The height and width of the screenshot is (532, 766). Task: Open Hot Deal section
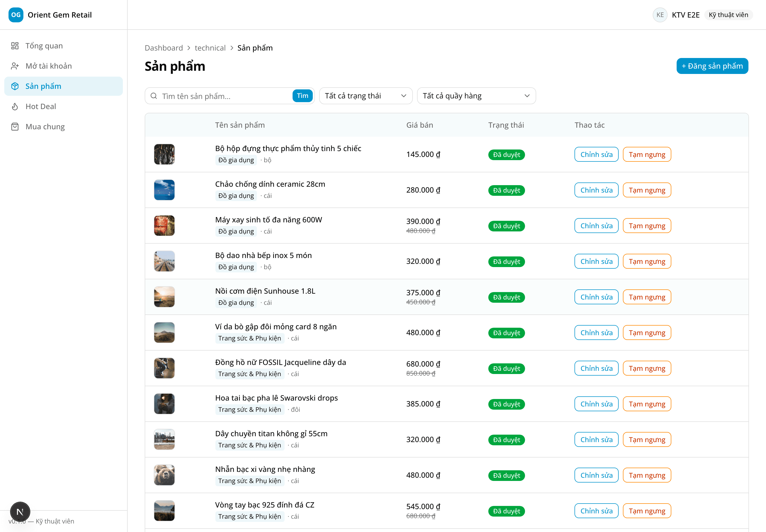63,107
